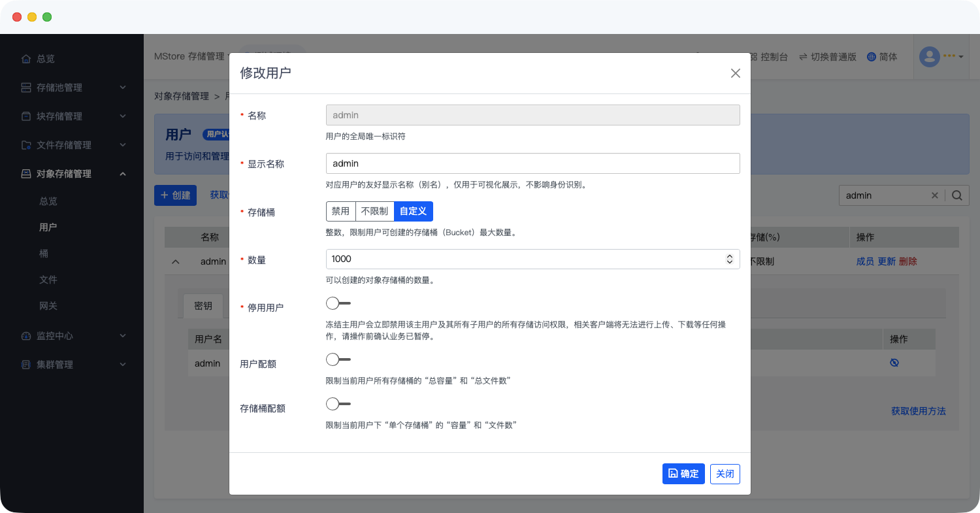980x513 pixels.
Task: Click the block storage management icon
Action: pos(26,116)
